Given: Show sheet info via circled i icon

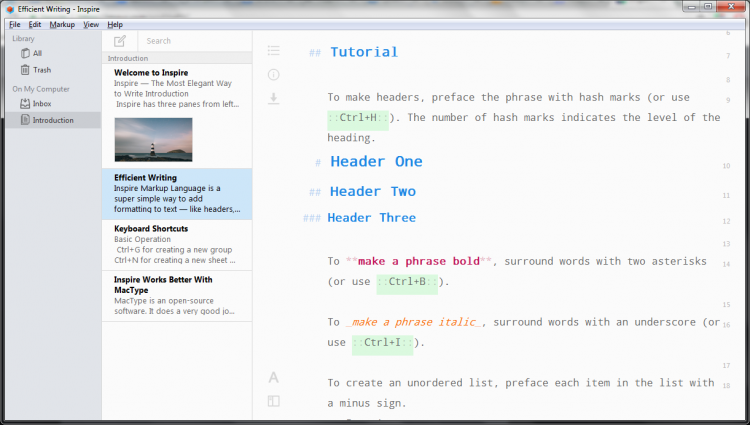Looking at the screenshot, I should [274, 75].
